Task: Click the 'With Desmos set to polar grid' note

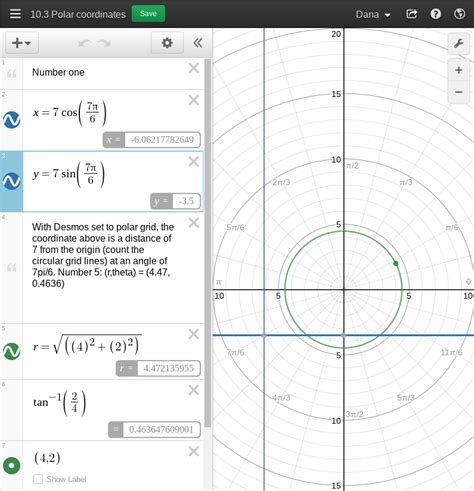Action: coord(103,255)
